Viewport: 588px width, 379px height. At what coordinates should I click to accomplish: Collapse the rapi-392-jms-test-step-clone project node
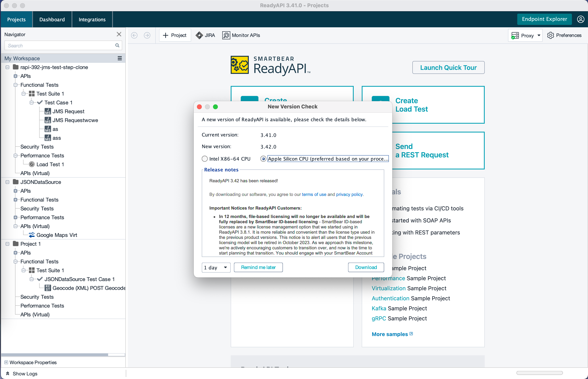point(7,67)
